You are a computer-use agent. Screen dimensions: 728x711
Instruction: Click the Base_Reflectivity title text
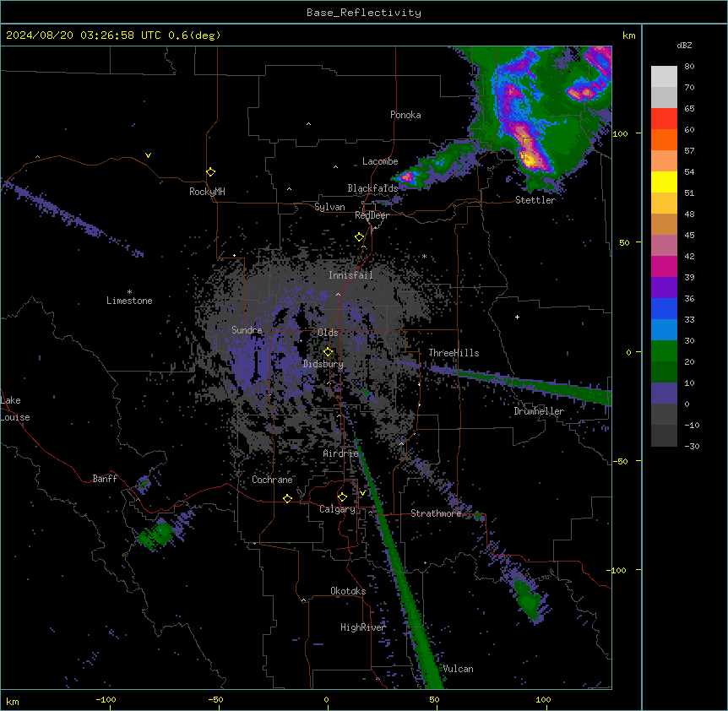[x=364, y=13]
